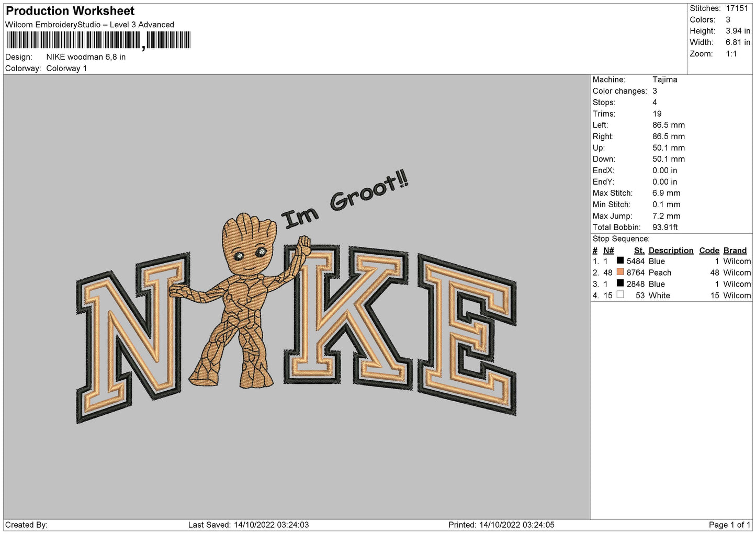The image size is (756, 534).
Task: Click the design name 'NIKE woodman 6,8 in'
Action: (86, 57)
